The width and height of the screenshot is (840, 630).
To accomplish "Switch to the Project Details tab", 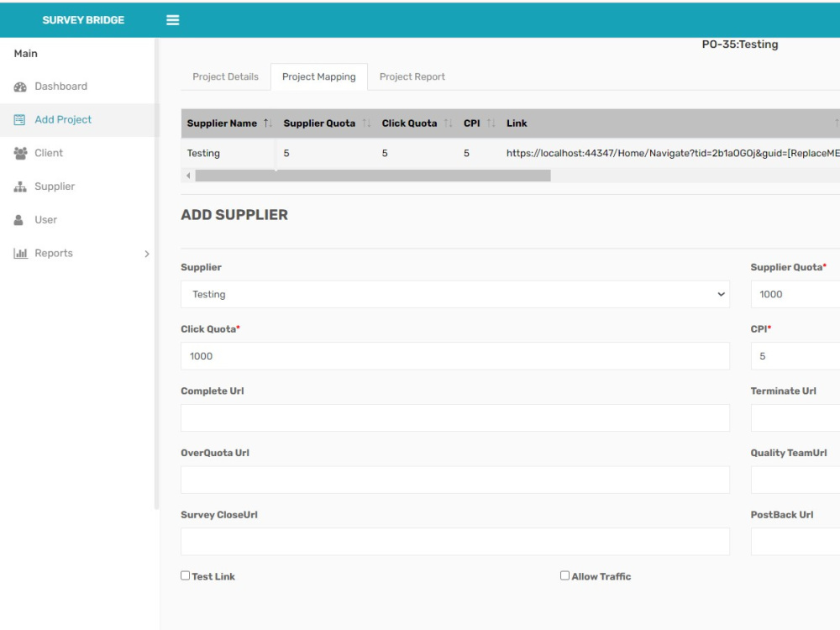I will point(225,76).
